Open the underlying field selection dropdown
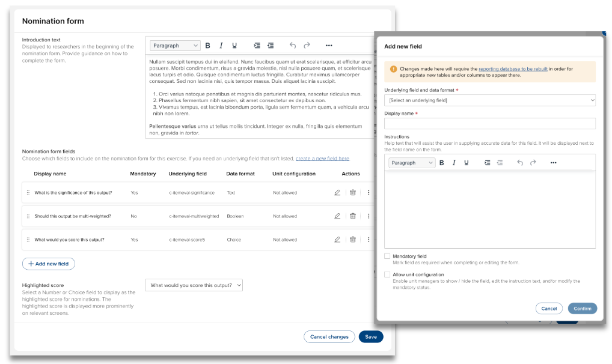This screenshot has width=612, height=364. 489,100
